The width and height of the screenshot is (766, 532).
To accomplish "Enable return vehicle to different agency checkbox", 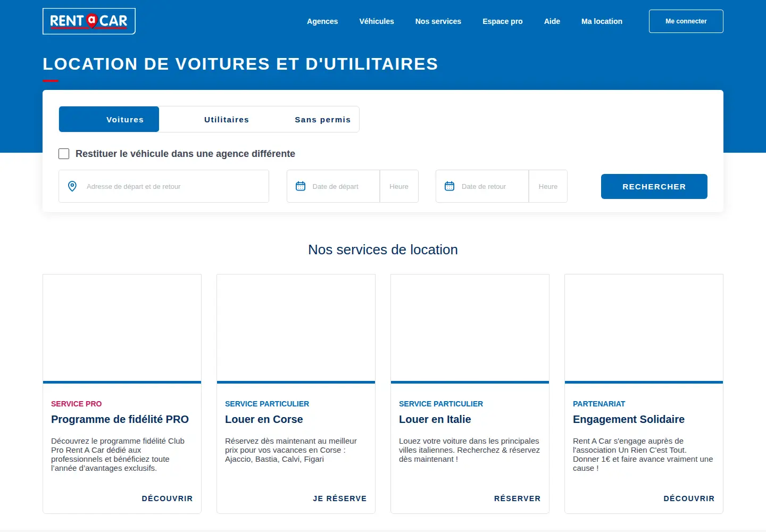I will coord(64,154).
